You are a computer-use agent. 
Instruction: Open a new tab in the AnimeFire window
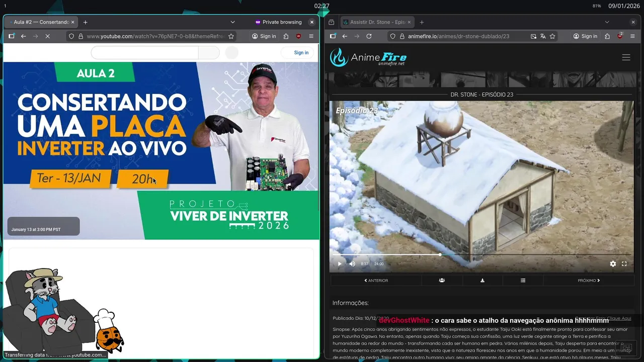point(422,22)
